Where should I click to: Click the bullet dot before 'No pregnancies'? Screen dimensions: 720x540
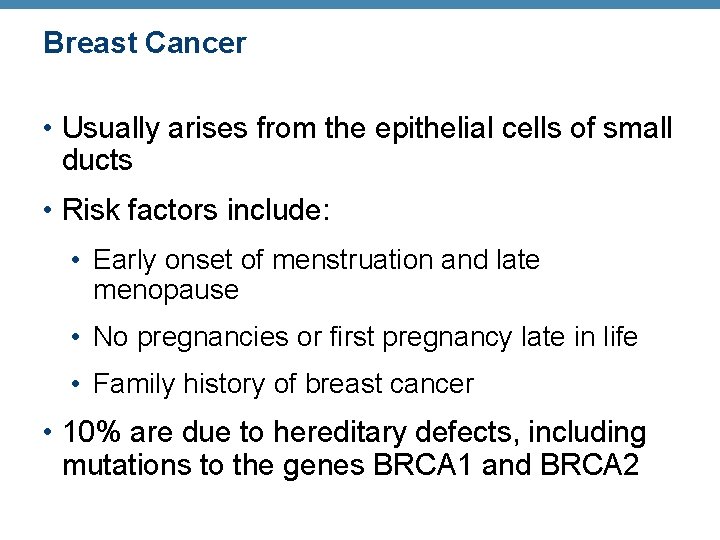(x=76, y=338)
